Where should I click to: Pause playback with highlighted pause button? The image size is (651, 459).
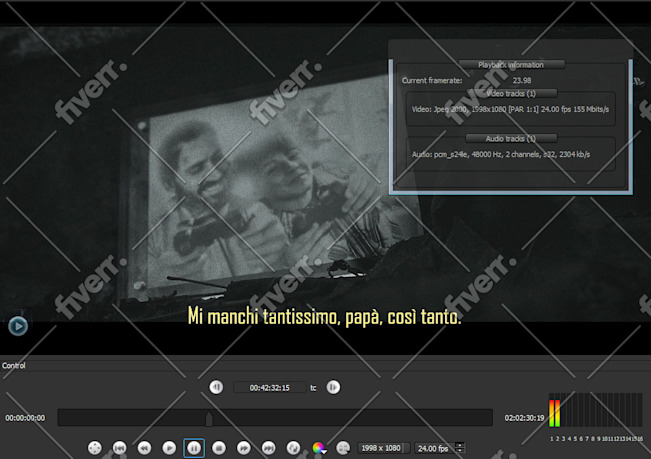tap(194, 448)
